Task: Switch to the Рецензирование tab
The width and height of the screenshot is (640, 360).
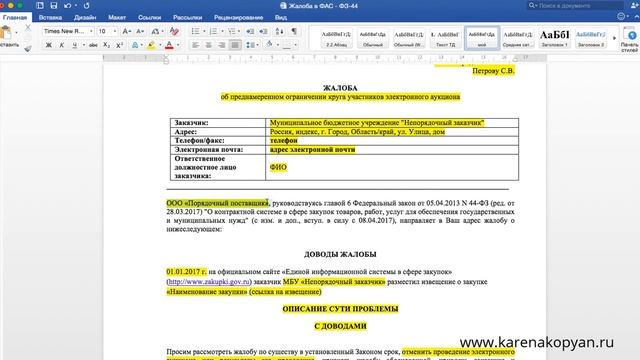Action: coord(238,18)
